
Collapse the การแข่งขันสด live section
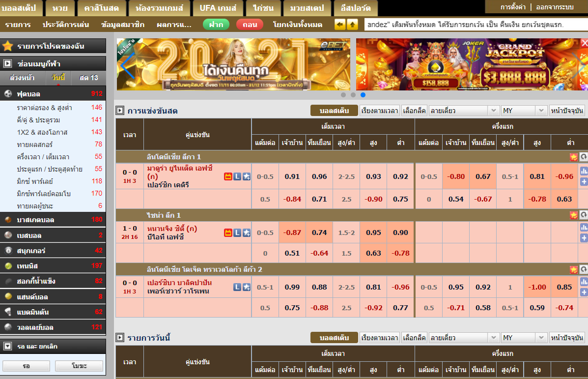pyautogui.click(x=120, y=110)
